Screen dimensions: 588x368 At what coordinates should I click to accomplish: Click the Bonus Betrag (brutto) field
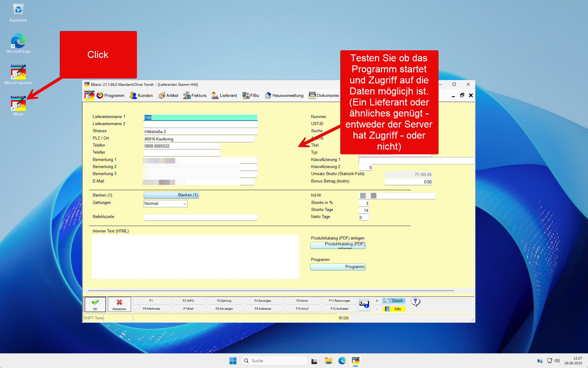click(x=408, y=182)
